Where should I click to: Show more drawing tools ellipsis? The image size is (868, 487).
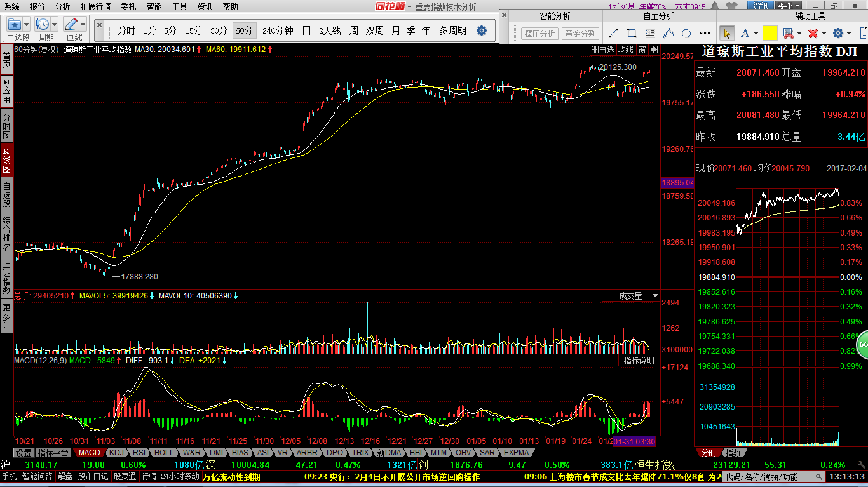click(x=704, y=33)
